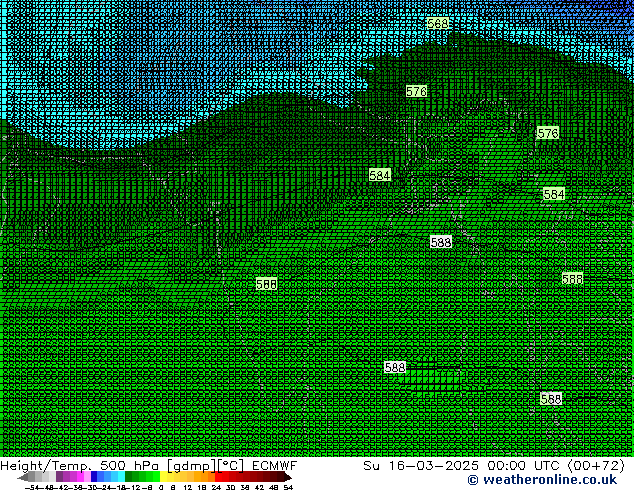The width and height of the screenshot is (634, 490).
Task: Select the 576 label below the 568 label
Action: 416,91
